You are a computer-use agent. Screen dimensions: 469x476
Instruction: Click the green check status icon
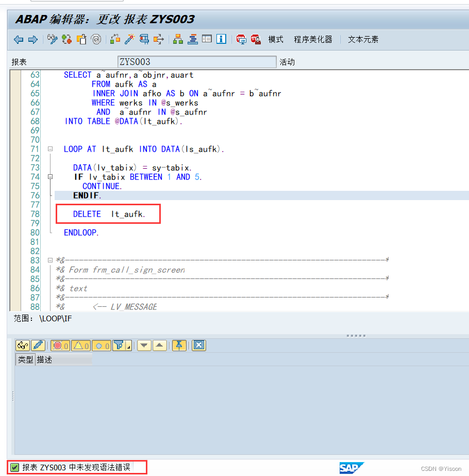[x=14, y=468]
